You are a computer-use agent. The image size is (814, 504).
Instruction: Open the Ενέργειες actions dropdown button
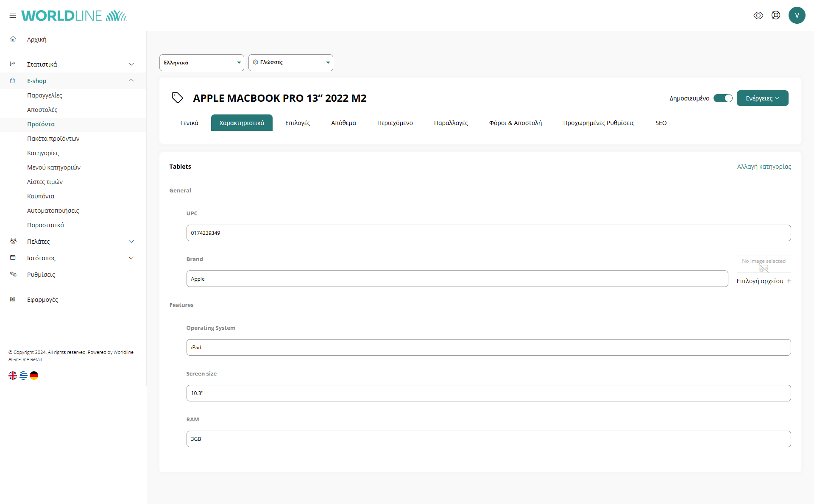pyautogui.click(x=762, y=98)
